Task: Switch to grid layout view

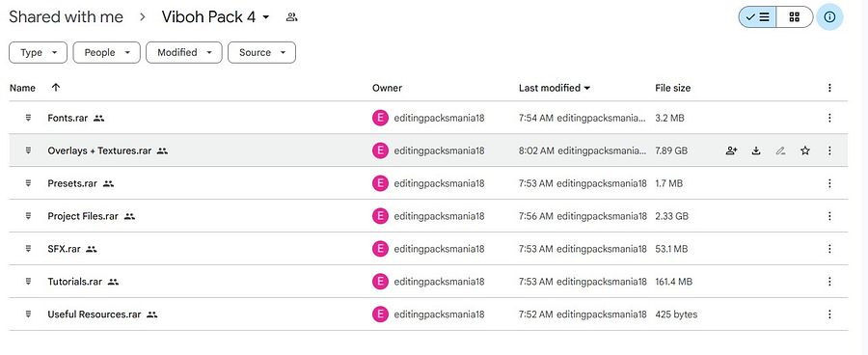Action: tap(795, 17)
